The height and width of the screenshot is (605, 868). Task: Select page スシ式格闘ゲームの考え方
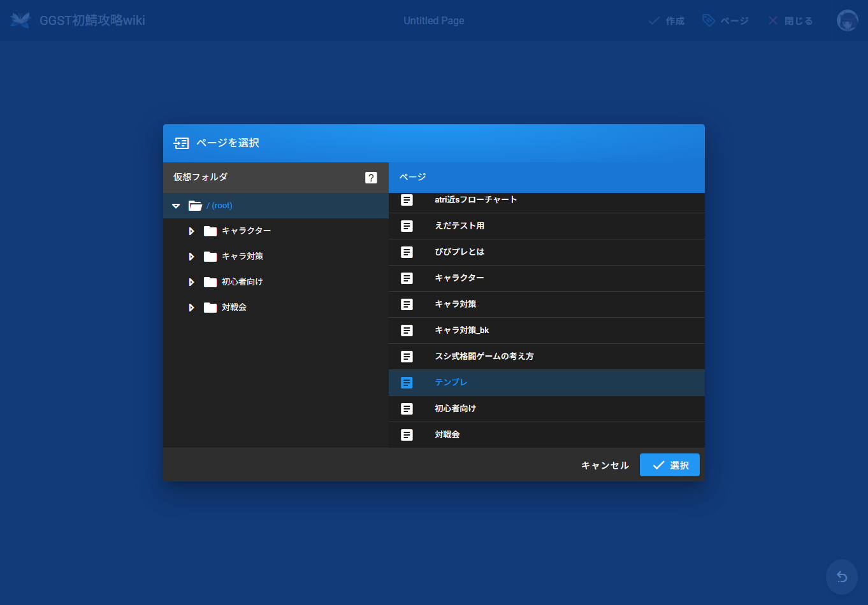(547, 357)
